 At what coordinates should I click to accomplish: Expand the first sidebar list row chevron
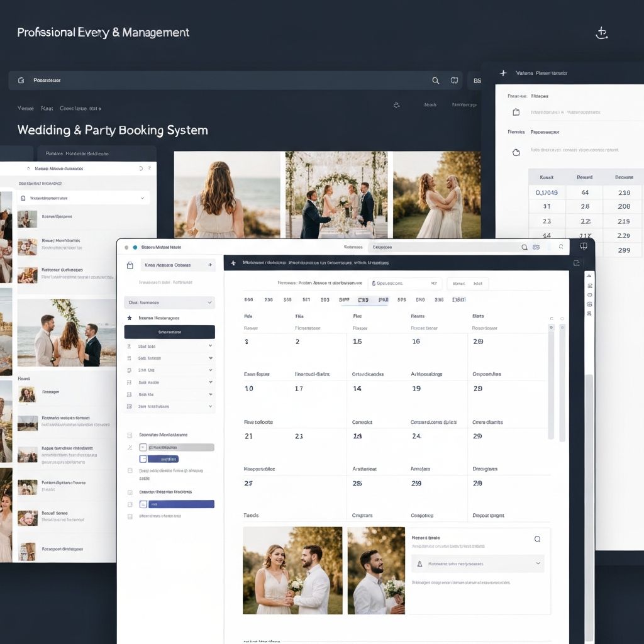point(210,346)
